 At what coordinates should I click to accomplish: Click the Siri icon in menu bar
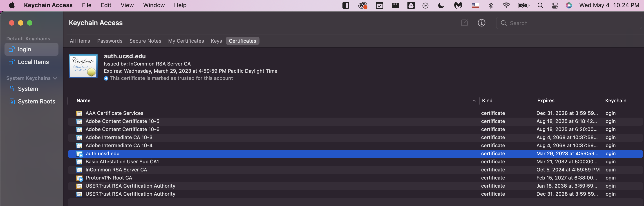(x=569, y=5)
